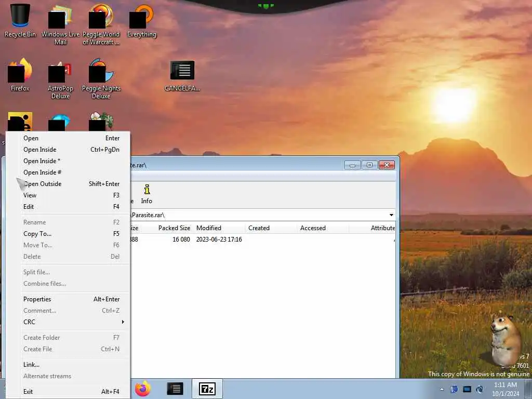
Task: Click the Parasite.rar address path field
Action: [x=260, y=215]
